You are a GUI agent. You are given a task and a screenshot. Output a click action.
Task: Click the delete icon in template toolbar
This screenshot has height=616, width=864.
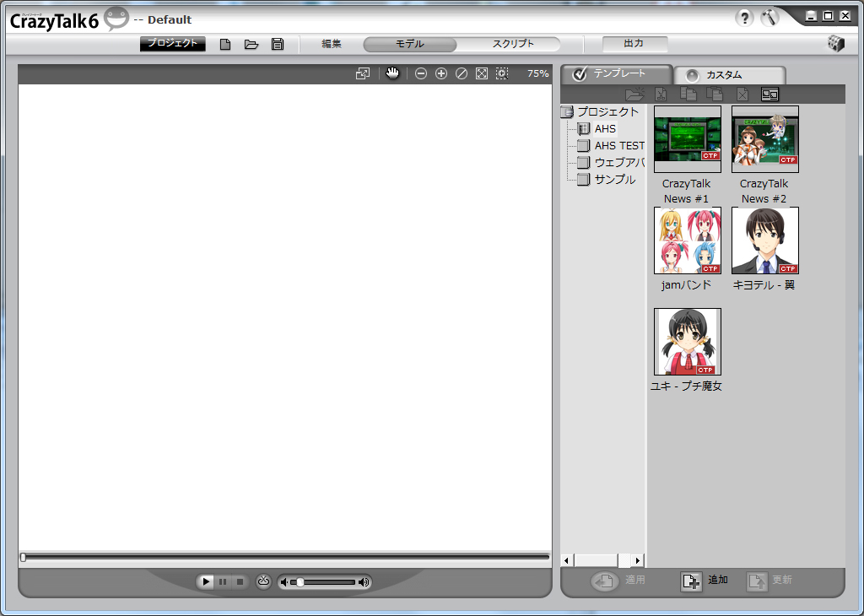pos(742,95)
